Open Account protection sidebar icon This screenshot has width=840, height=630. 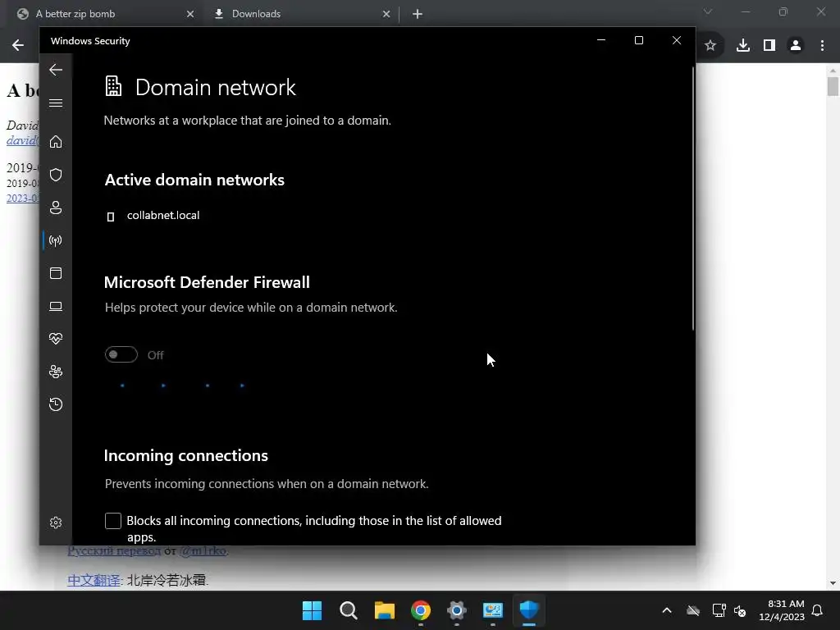(56, 208)
